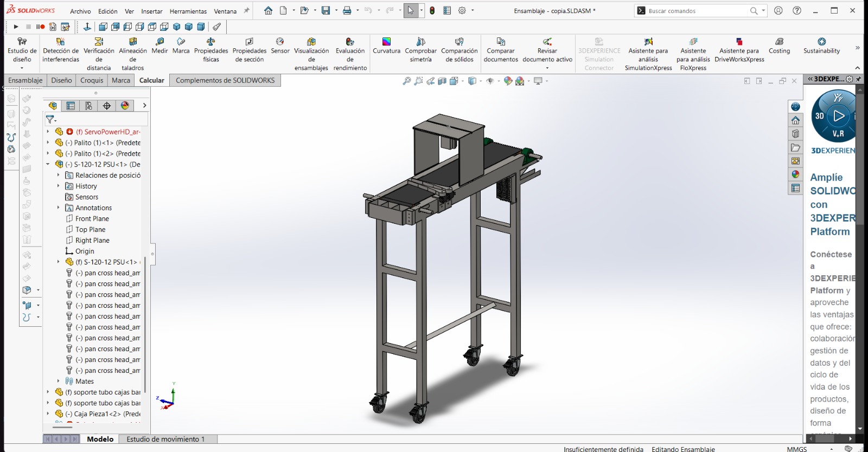
Task: Expand the History folder
Action: (59, 186)
